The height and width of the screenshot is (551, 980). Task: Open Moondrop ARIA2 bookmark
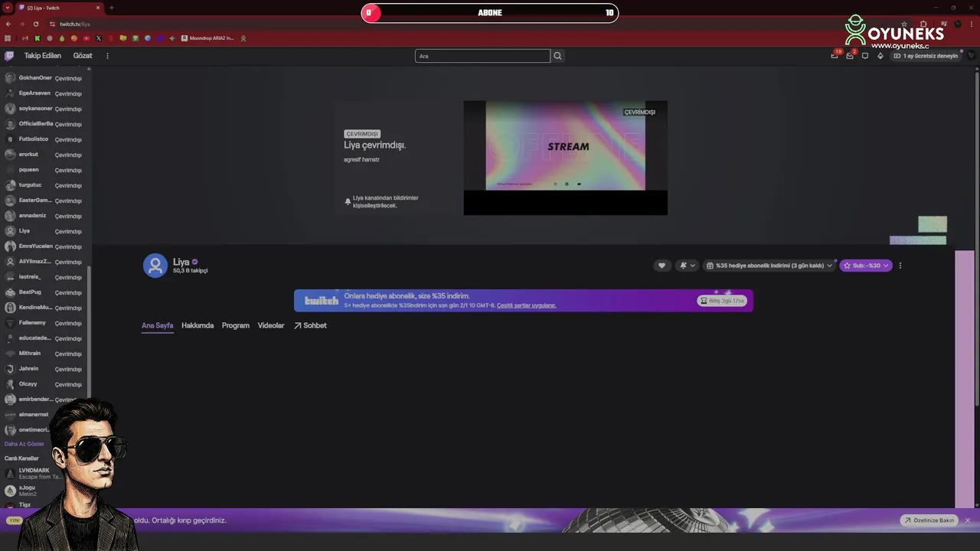coord(207,38)
